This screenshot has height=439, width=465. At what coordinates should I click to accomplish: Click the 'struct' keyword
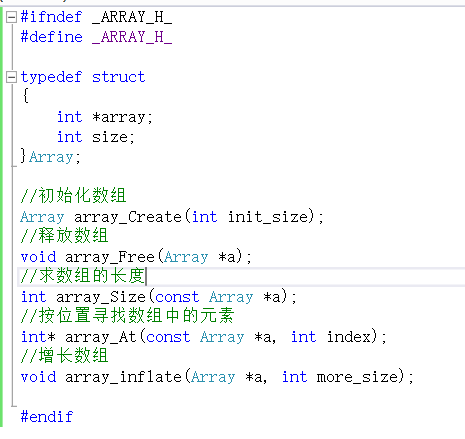point(119,77)
